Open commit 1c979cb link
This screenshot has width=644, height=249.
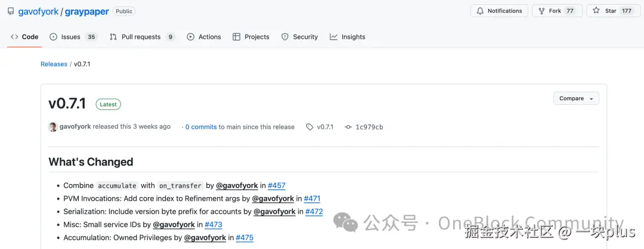click(x=364, y=127)
